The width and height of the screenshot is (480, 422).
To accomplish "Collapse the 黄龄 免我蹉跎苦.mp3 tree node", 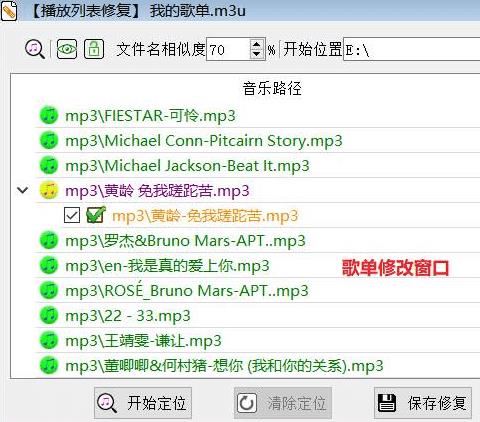I will click(23, 190).
